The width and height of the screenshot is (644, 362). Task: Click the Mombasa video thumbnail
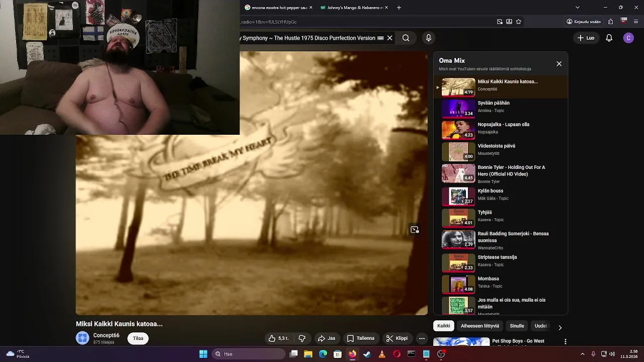coord(458,284)
